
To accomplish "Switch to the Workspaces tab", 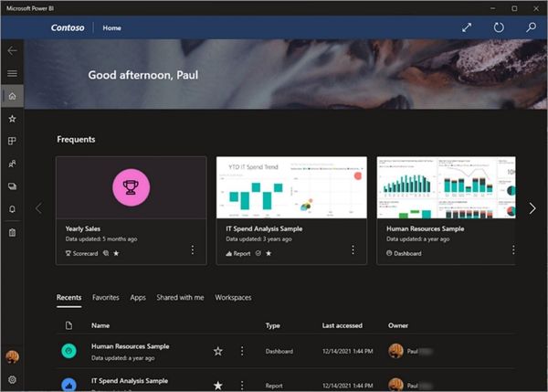I will [233, 298].
